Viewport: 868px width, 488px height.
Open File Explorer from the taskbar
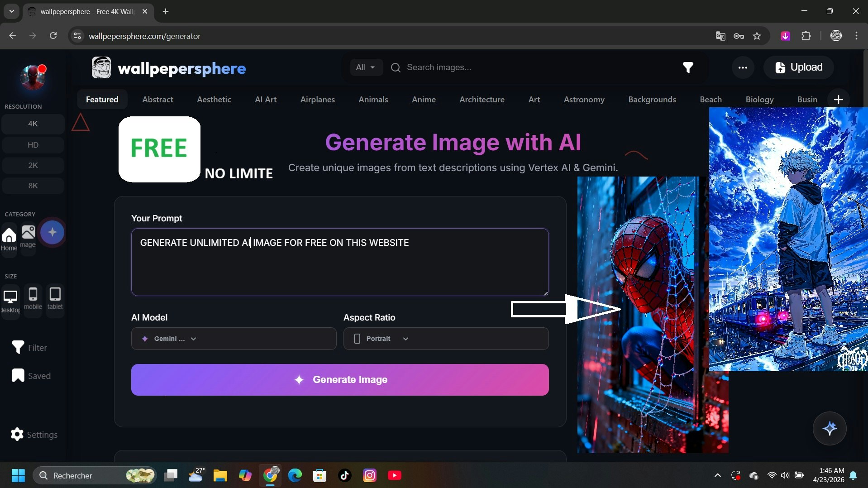coord(220,475)
